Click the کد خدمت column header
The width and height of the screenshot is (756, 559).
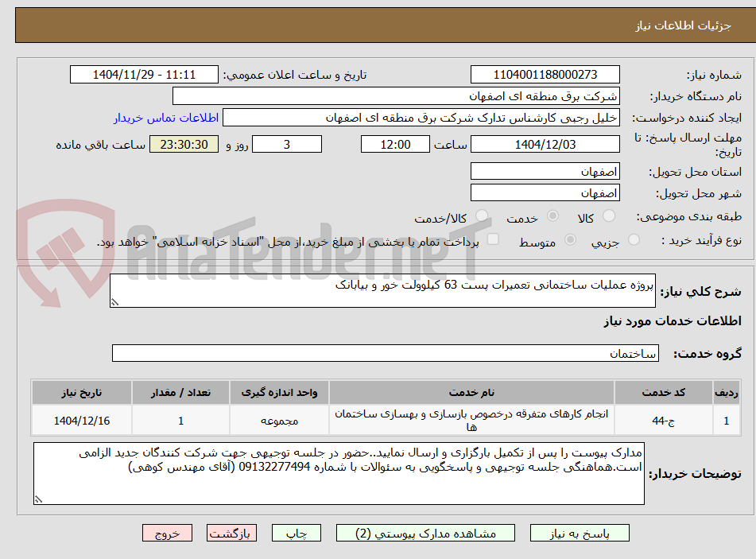coord(664,393)
